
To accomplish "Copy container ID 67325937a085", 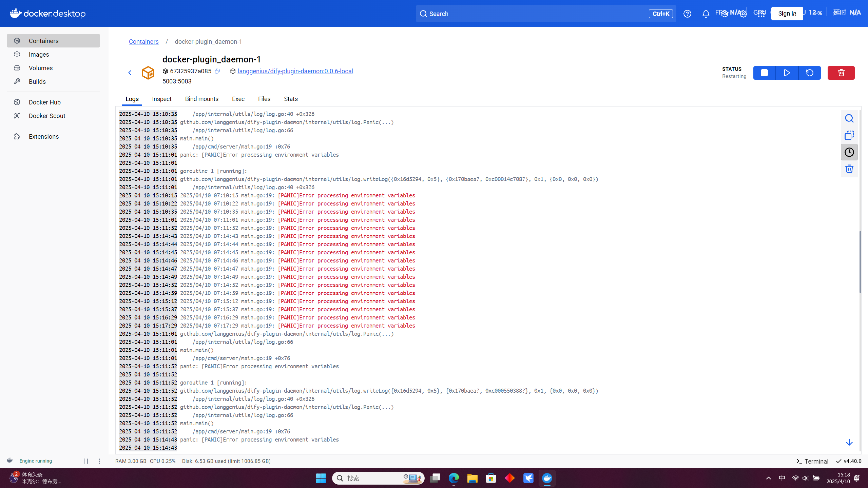I will coord(217,71).
